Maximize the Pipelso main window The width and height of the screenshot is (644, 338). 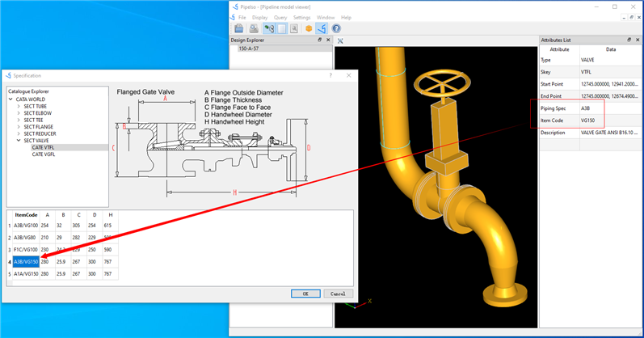(x=615, y=6)
